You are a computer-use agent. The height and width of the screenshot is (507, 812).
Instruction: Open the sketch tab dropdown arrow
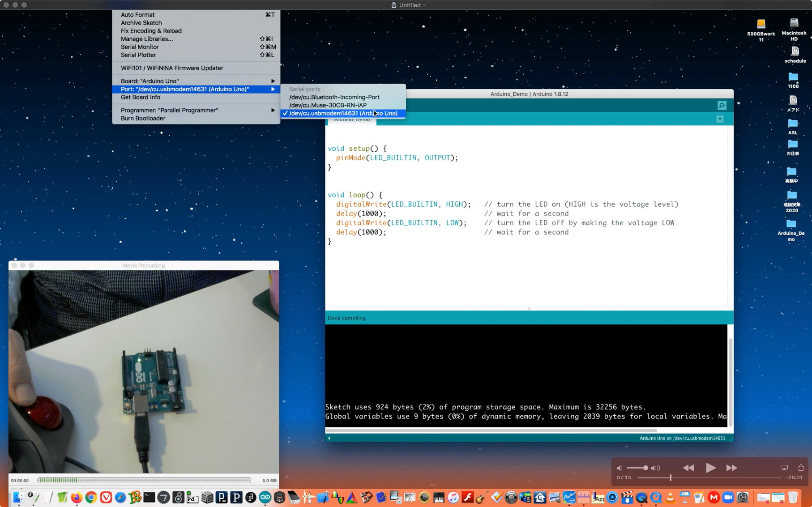(720, 119)
